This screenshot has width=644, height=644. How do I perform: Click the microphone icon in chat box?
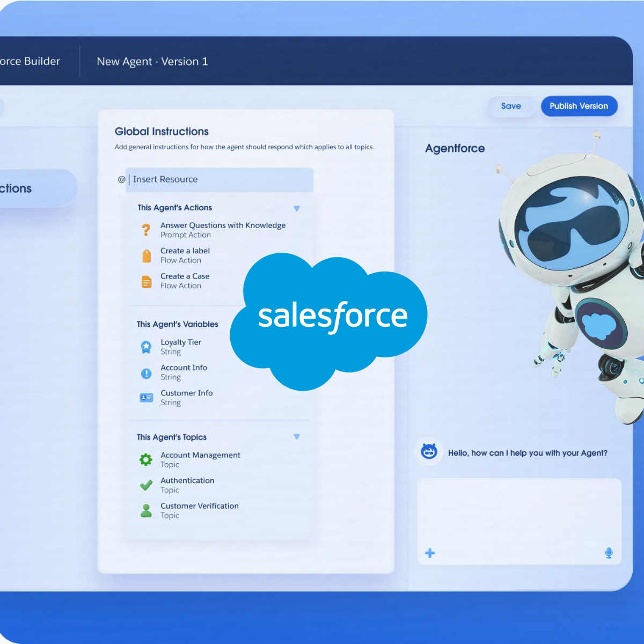pyautogui.click(x=609, y=553)
